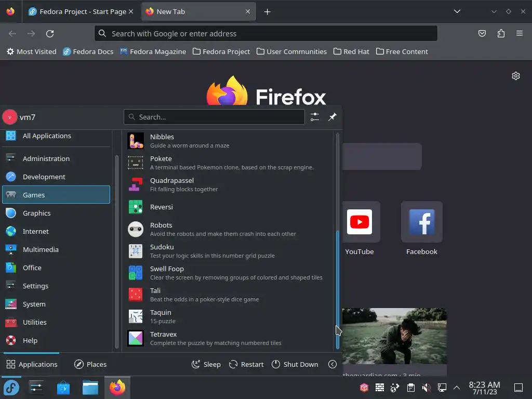Select All Applications category

coord(56,136)
